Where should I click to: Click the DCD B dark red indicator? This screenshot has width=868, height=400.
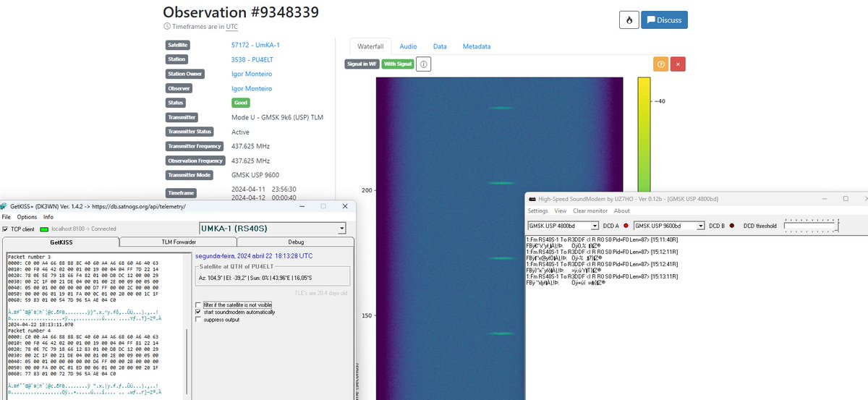(731, 226)
